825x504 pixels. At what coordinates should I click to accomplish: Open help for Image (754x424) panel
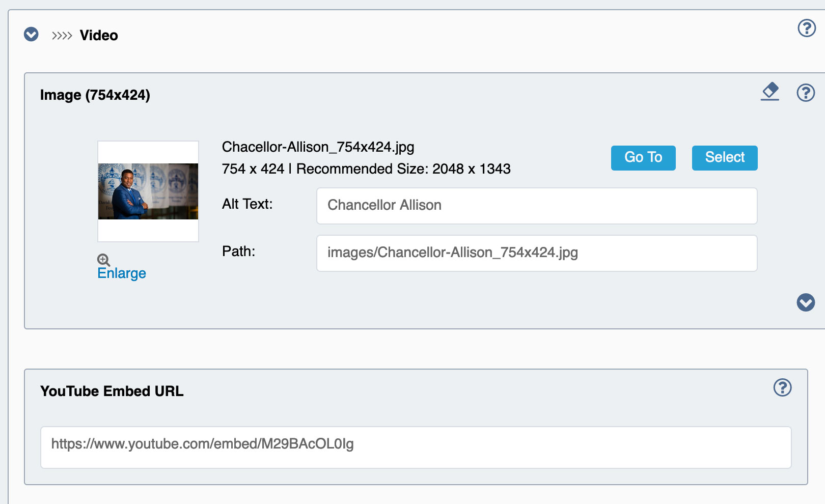[x=806, y=93]
